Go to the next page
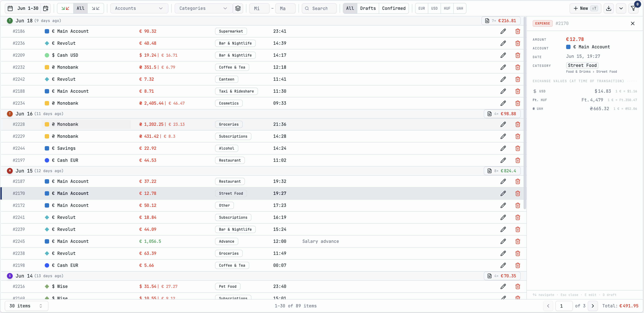This screenshot has height=313, width=644. tap(593, 306)
